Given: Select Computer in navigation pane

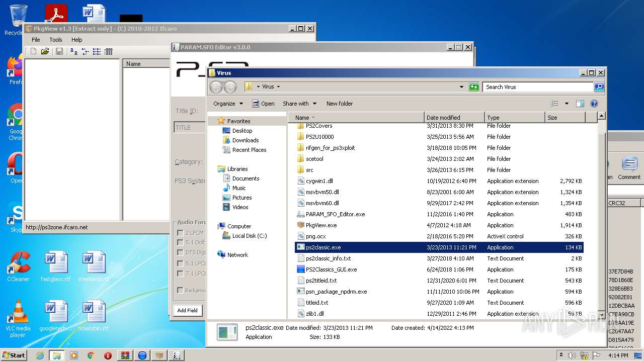Looking at the screenshot, I should 239,226.
